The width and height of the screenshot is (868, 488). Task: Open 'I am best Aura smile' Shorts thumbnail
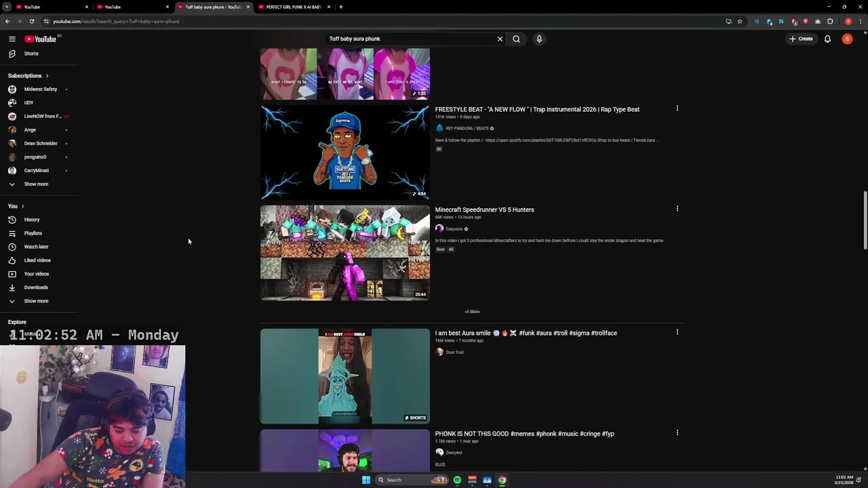coord(345,376)
